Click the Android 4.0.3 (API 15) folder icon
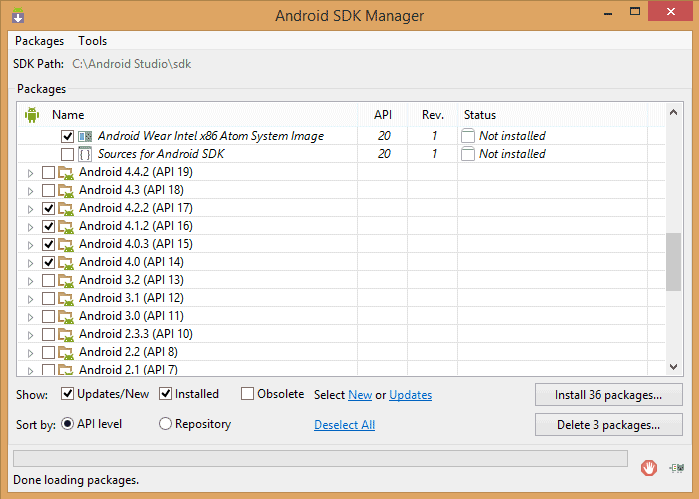This screenshot has height=499, width=699. point(66,244)
